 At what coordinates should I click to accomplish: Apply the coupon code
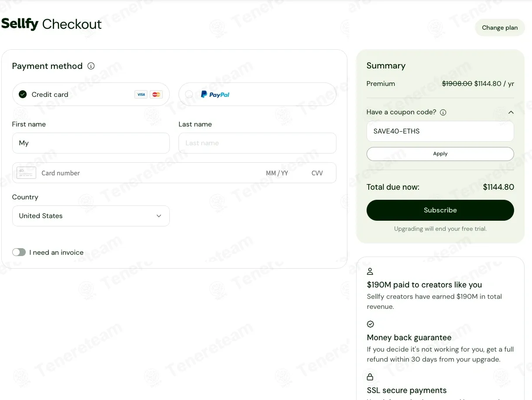(440, 154)
